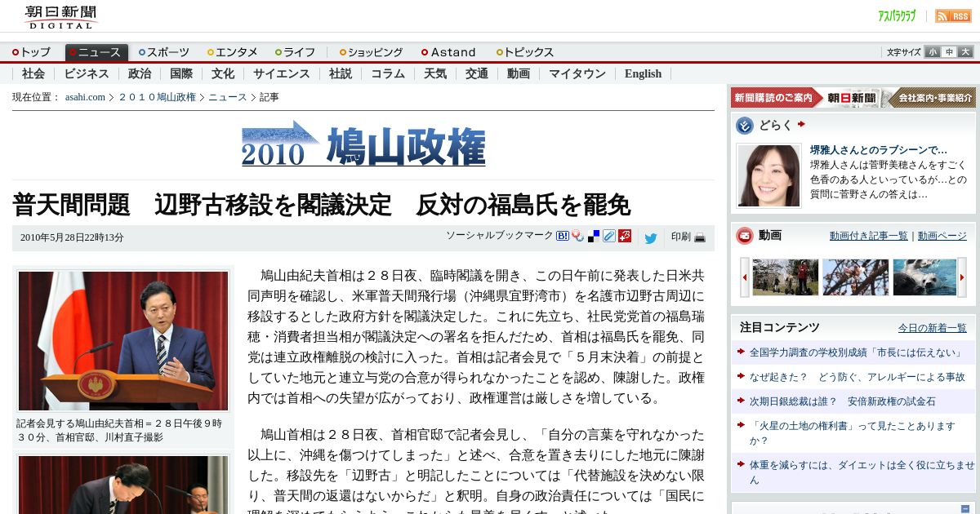This screenshot has width=980, height=514.
Task: Open the bowing Hatoyama photo thumbnail
Action: pyautogui.click(x=123, y=485)
